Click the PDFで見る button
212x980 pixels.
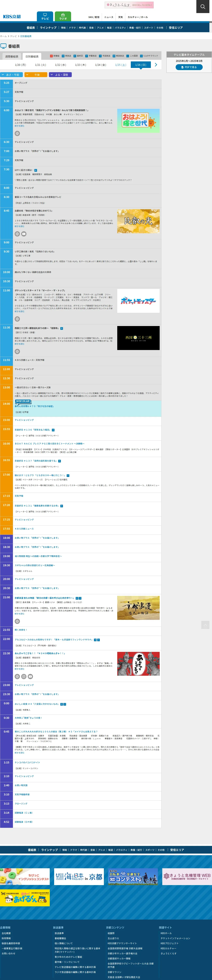coord(189,67)
